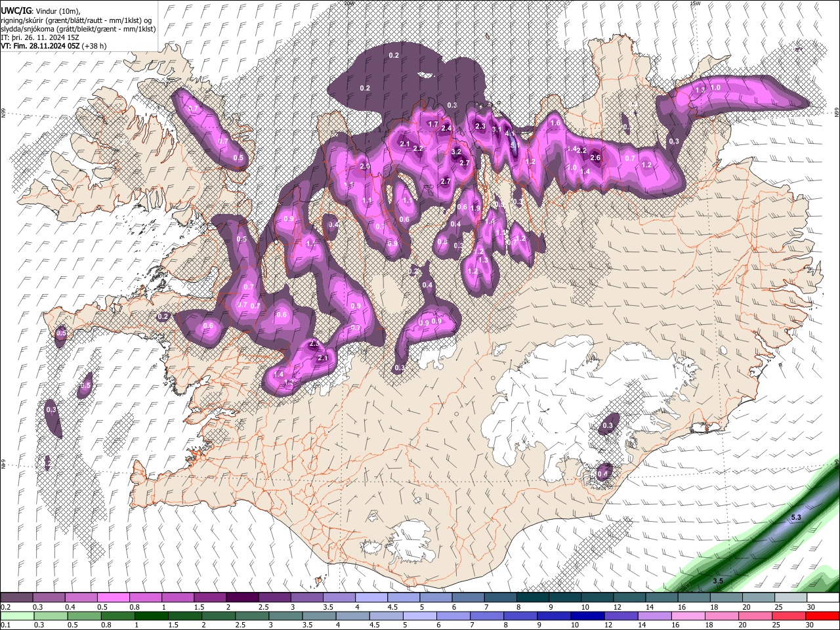Image resolution: width=840 pixels, height=630 pixels.
Task: Click the 'IT: þri. 26. 11. 2024 15Z' line
Action: 40,37
